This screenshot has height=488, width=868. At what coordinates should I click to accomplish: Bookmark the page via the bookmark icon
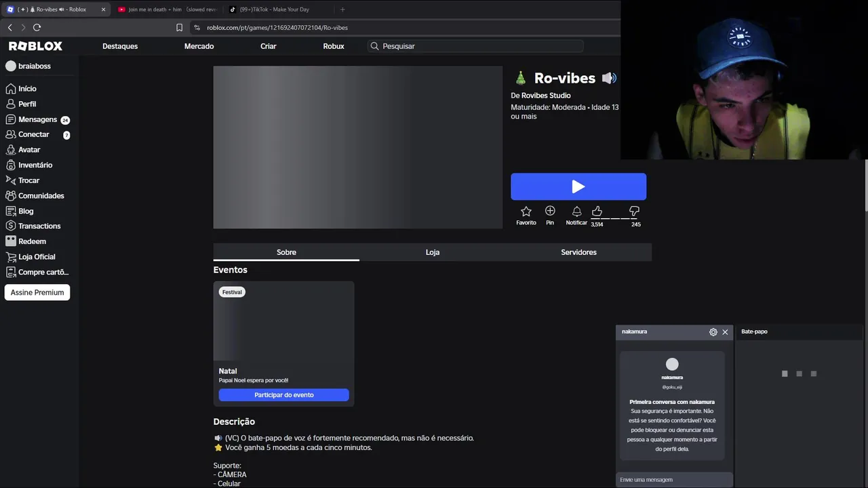(179, 28)
